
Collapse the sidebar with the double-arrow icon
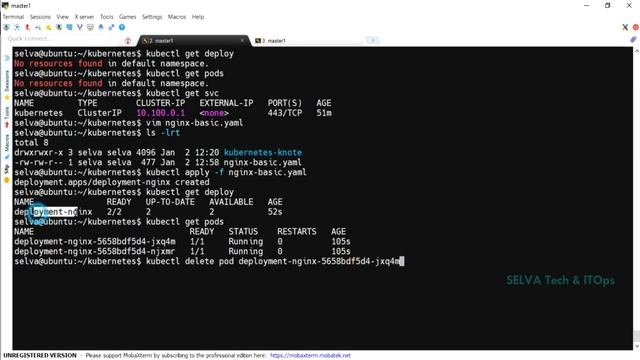(7, 58)
